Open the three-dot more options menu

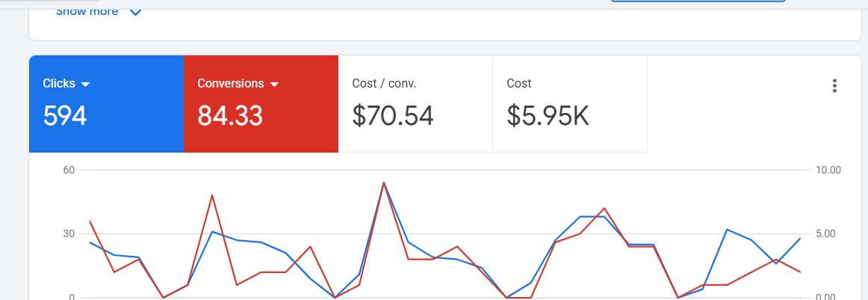[x=835, y=86]
